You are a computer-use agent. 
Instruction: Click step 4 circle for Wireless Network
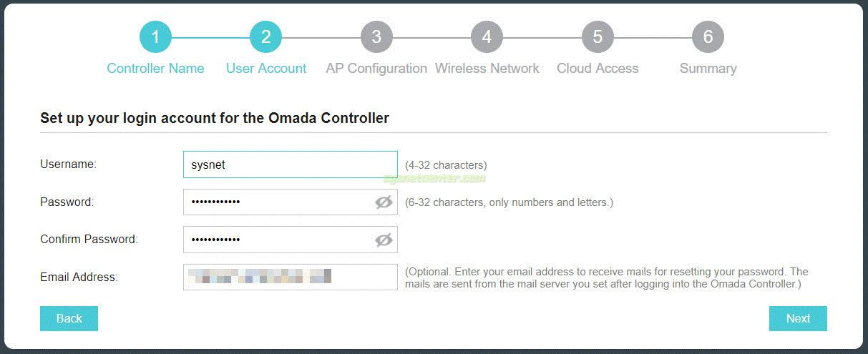point(487,36)
